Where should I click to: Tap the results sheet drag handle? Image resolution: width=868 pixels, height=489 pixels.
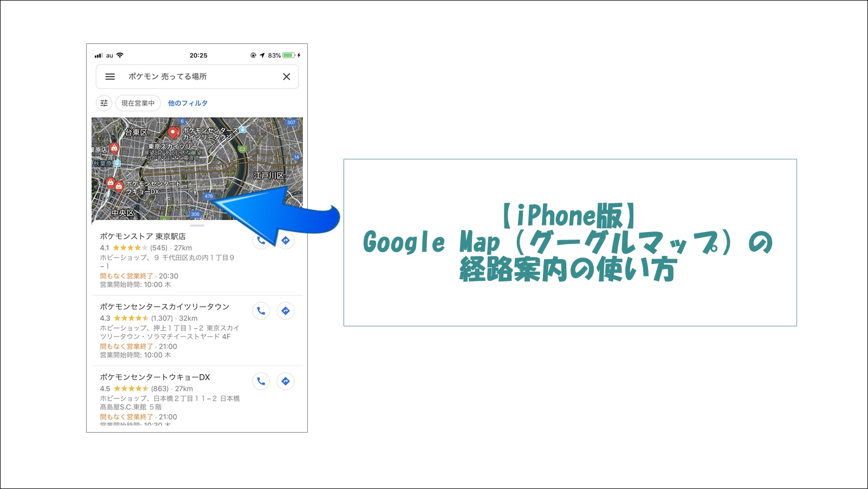(x=197, y=225)
